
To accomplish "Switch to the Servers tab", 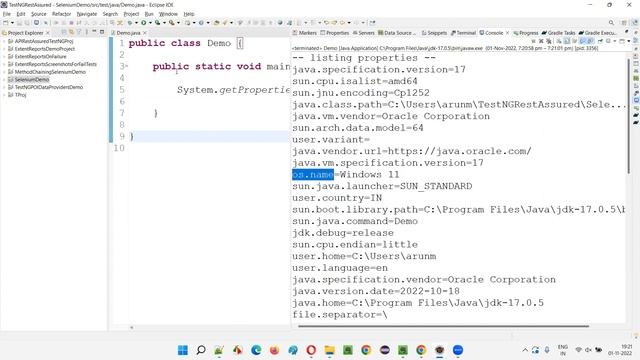I will tap(364, 33).
